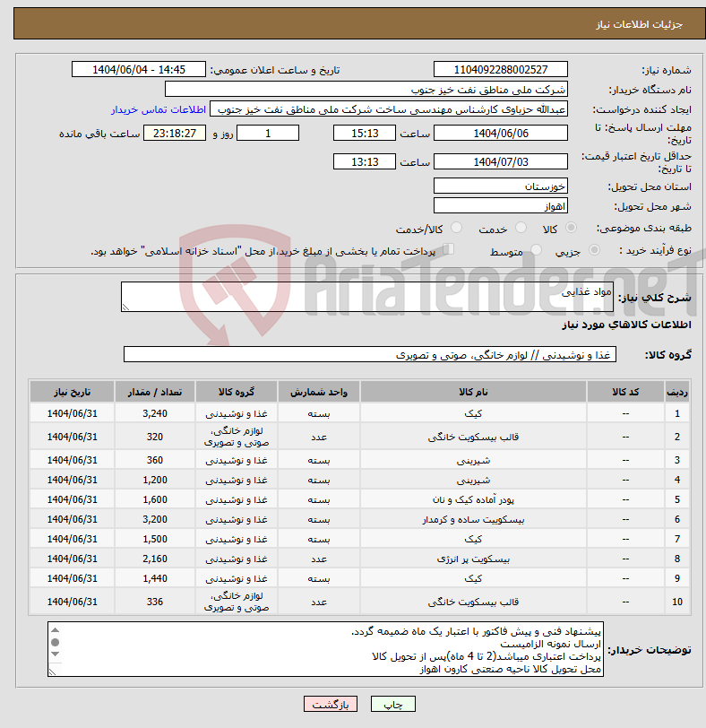Click the گروه کالا column header

[x=237, y=392]
